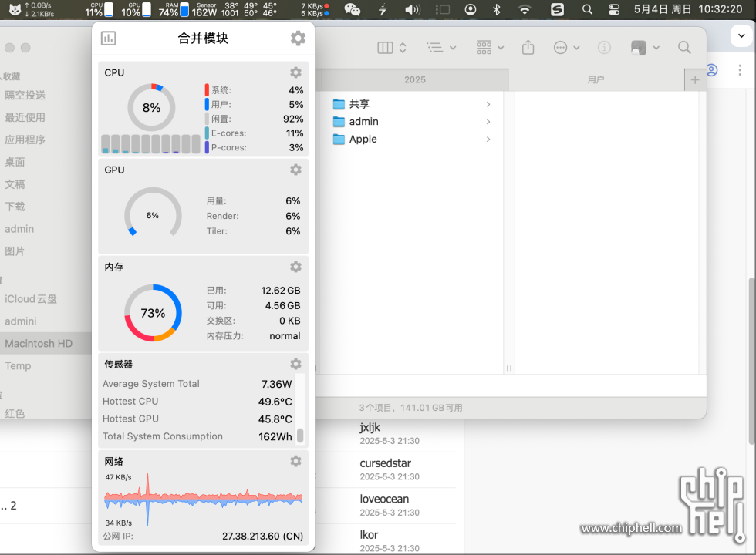756x555 pixels.
Task: Click WeChat icon in menu bar
Action: (353, 9)
